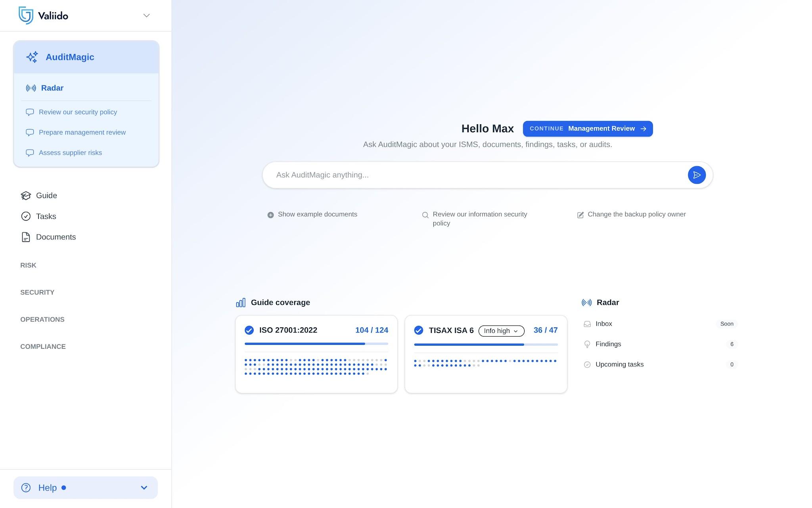Expand the COMPLIANCE section

(43, 346)
